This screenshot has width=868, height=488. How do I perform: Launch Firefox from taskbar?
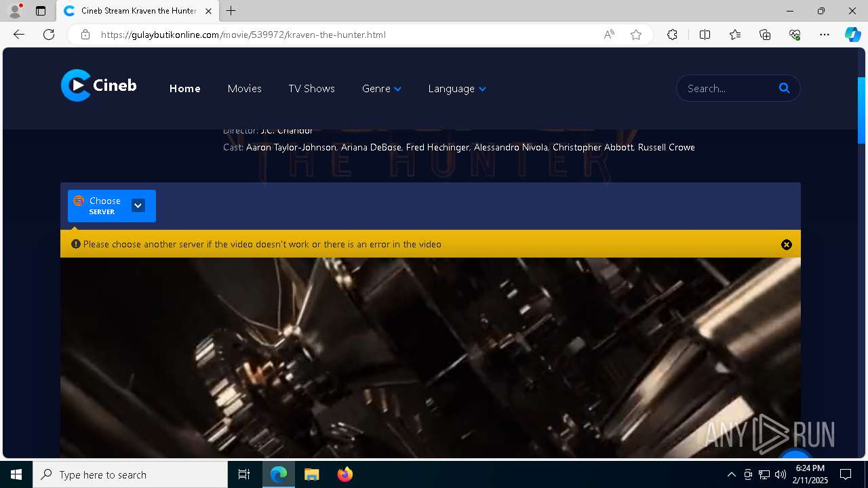point(344,474)
